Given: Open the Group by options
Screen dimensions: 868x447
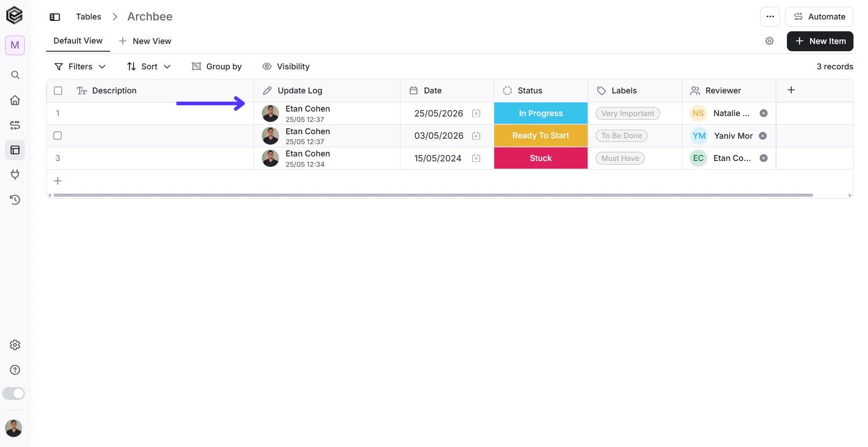Looking at the screenshot, I should (x=217, y=67).
